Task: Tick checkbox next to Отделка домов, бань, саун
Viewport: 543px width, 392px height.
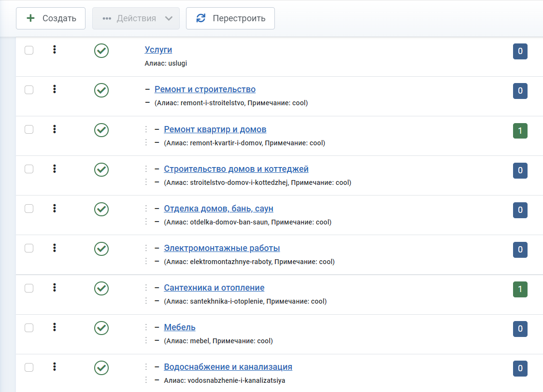Action: [29, 209]
